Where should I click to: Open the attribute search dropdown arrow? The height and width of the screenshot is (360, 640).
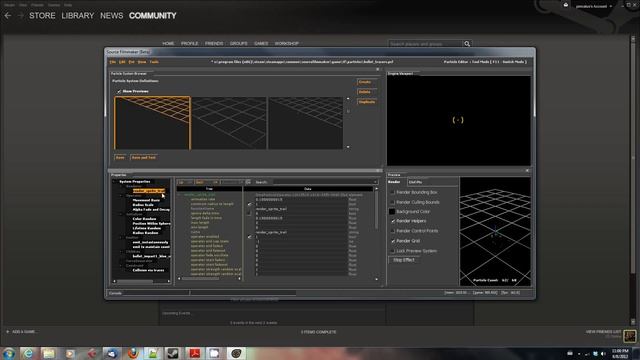[x=375, y=182]
